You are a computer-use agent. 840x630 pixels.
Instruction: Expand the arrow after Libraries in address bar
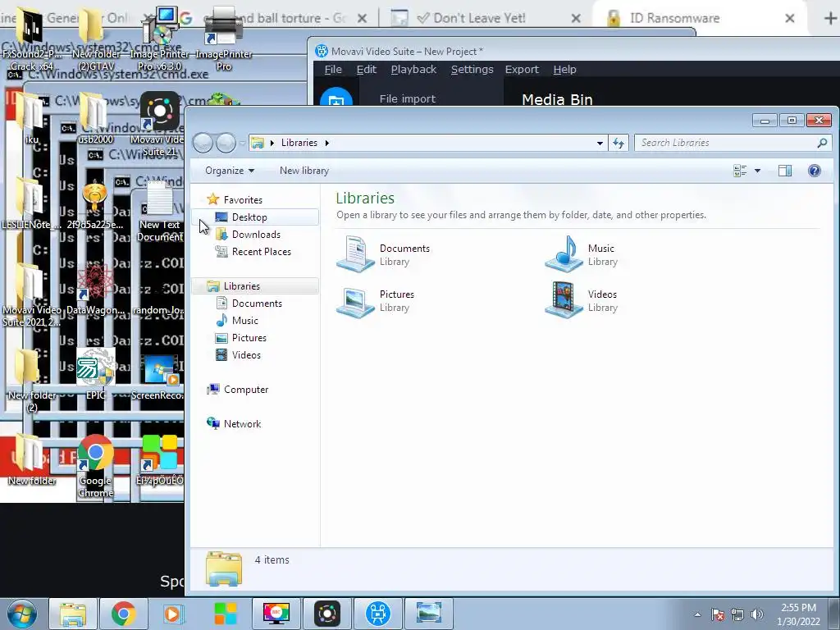click(x=326, y=143)
